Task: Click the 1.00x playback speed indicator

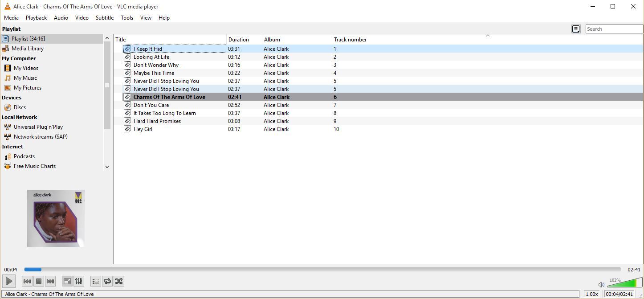Action: point(591,294)
